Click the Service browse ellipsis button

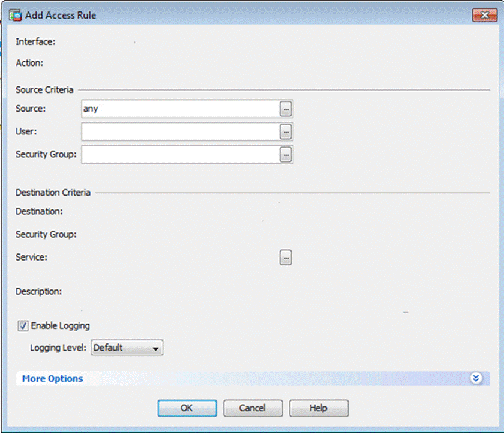point(286,258)
